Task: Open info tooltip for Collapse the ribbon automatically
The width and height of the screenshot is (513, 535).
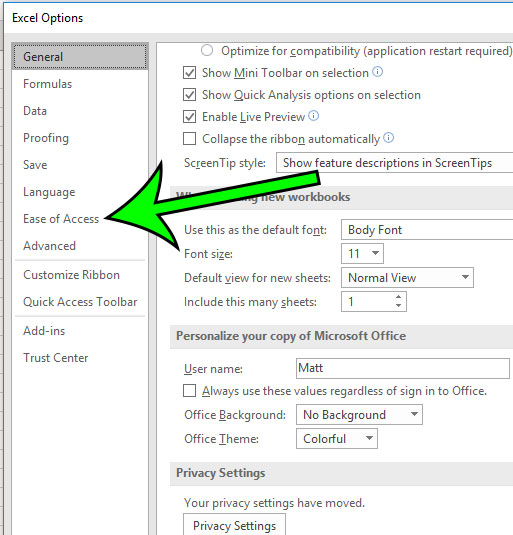Action: 389,138
